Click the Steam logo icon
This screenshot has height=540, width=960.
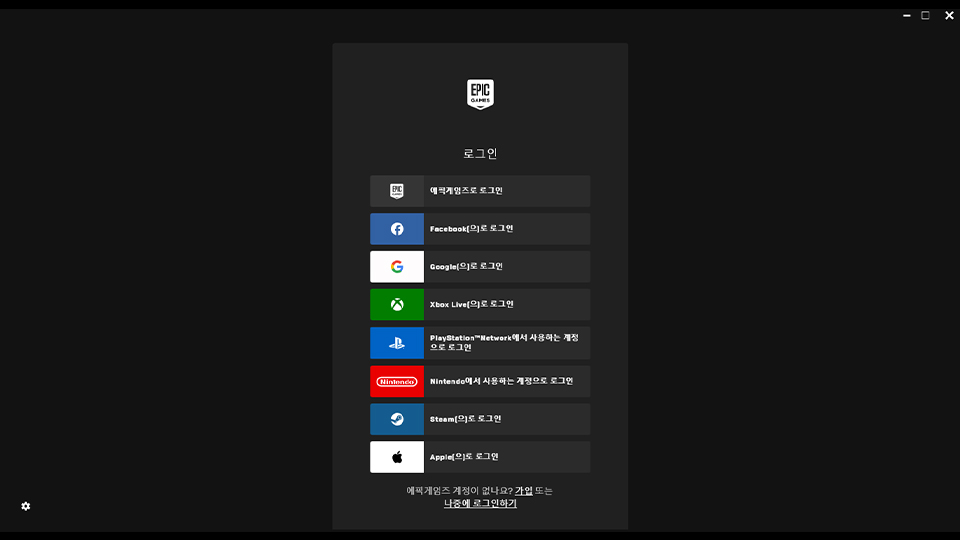[397, 419]
